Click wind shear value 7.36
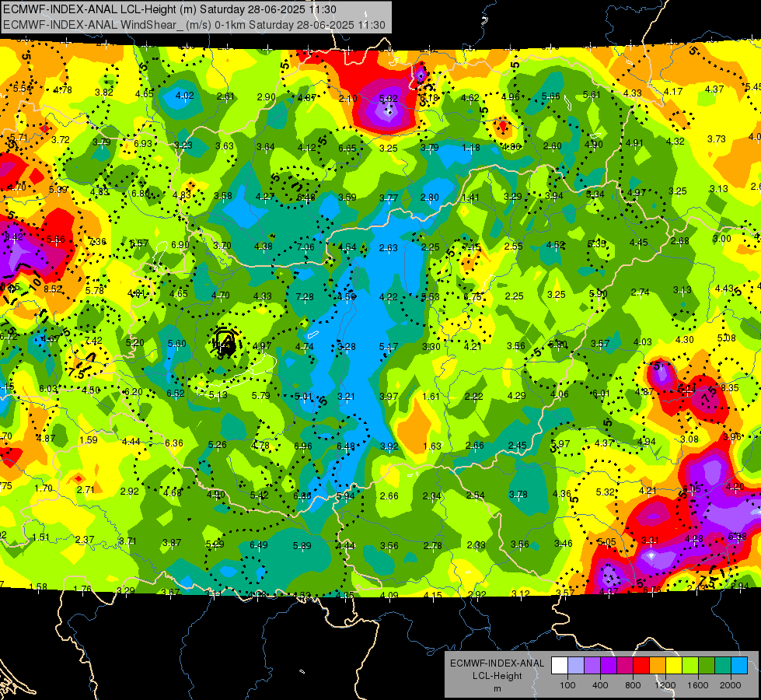The image size is (761, 700). click(x=97, y=241)
